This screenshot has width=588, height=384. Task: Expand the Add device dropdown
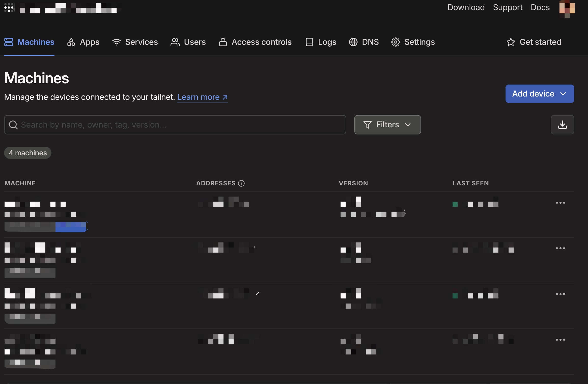coord(540,94)
